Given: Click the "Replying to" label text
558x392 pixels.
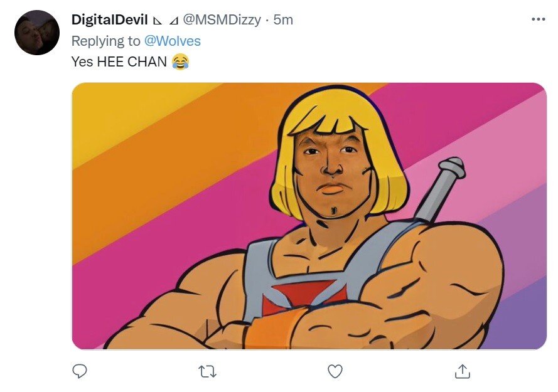Looking at the screenshot, I should (105, 41).
